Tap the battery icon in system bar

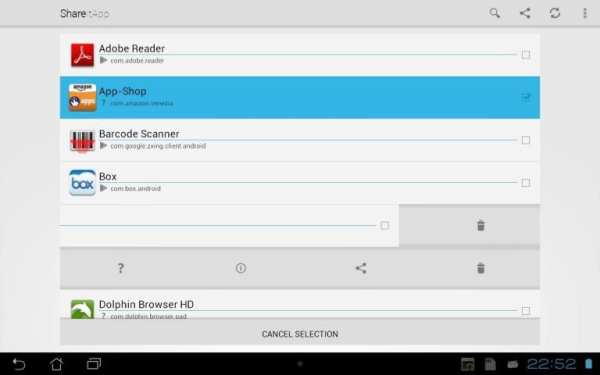click(589, 364)
